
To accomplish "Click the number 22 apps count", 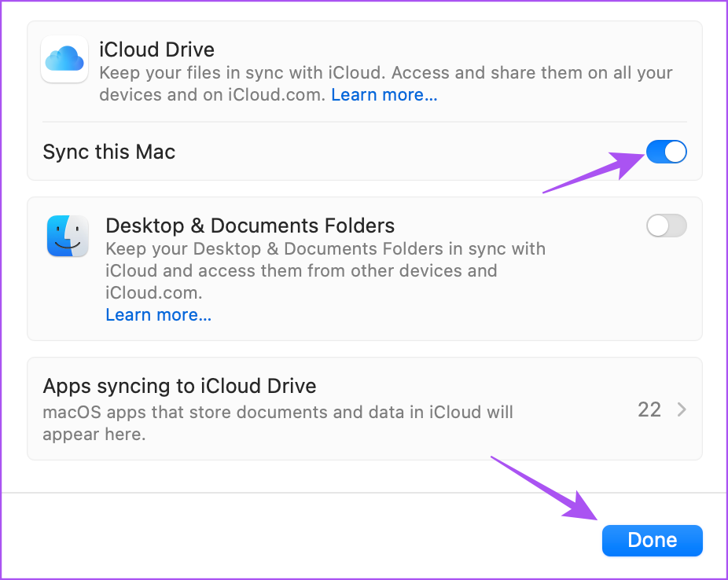I will coord(649,409).
